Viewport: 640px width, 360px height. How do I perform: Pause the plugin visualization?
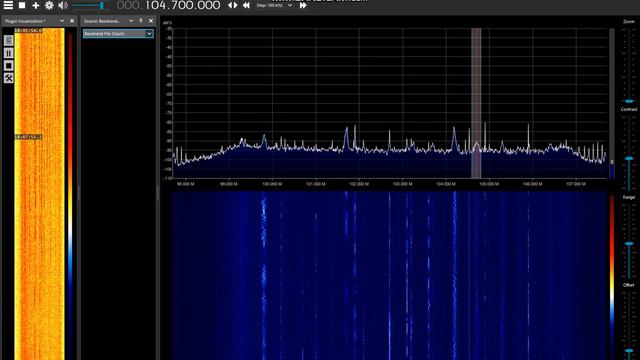point(9,53)
